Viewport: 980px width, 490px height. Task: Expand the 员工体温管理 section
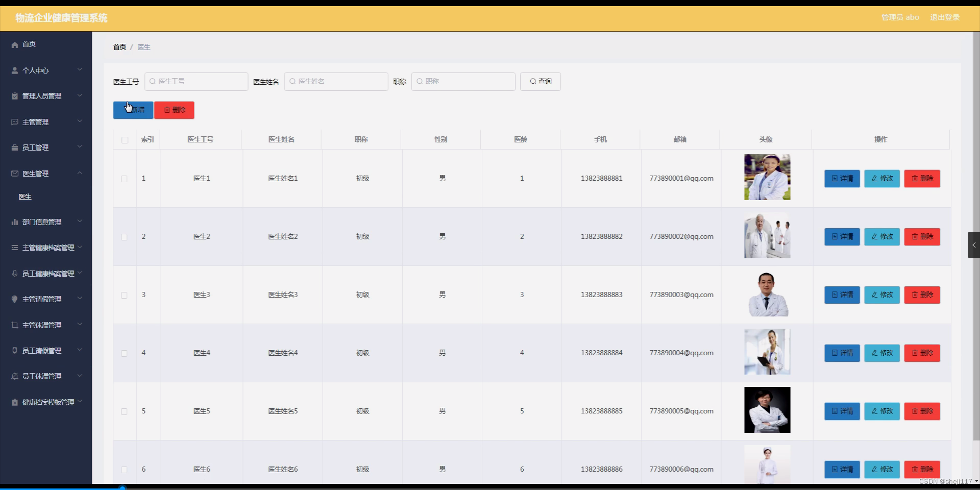80,376
